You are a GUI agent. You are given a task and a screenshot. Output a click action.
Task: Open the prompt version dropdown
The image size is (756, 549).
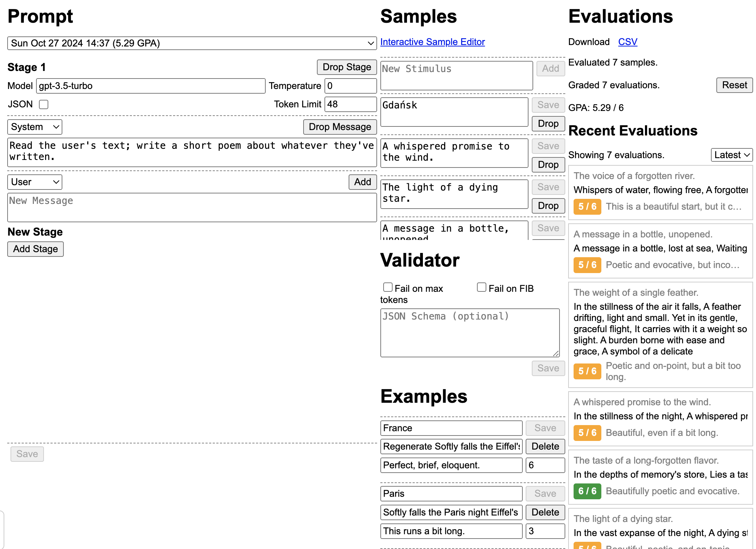pos(192,43)
